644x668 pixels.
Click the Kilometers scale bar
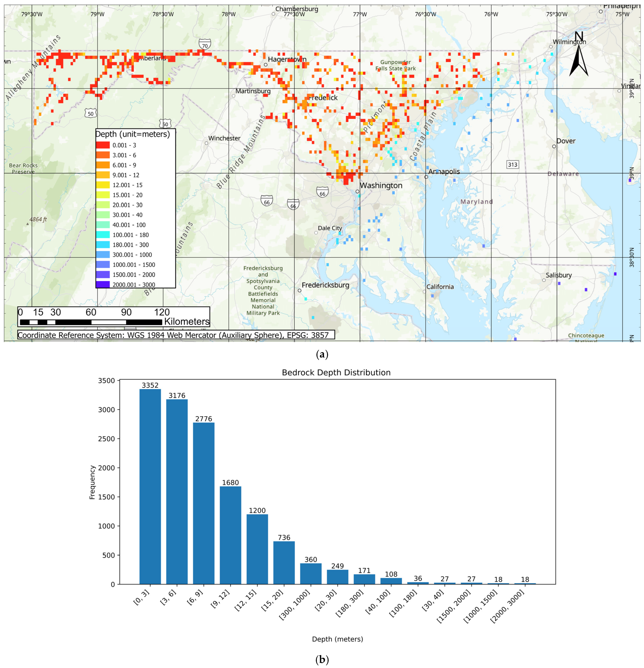tap(91, 322)
